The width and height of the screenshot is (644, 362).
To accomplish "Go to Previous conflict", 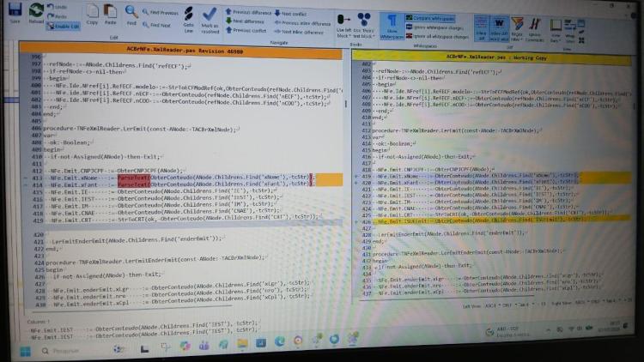I will click(246, 30).
